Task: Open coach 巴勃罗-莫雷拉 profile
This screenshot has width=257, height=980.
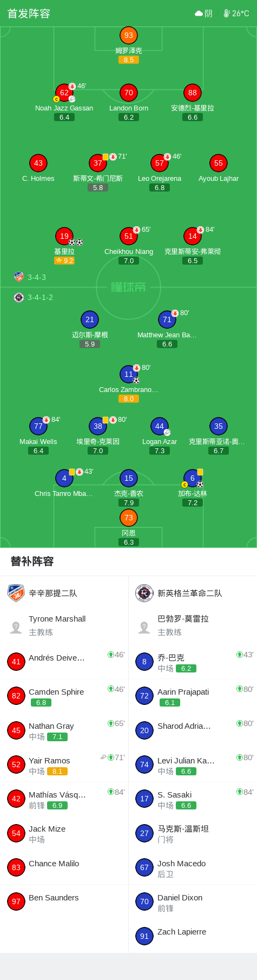Action: (x=193, y=625)
